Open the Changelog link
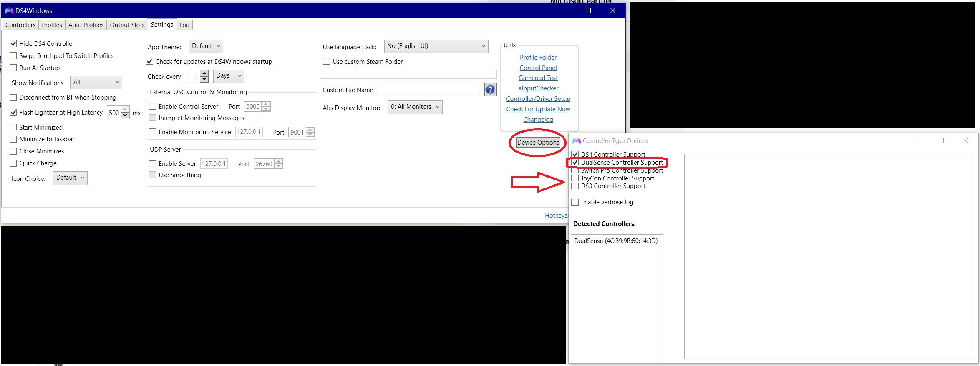 pyautogui.click(x=538, y=120)
